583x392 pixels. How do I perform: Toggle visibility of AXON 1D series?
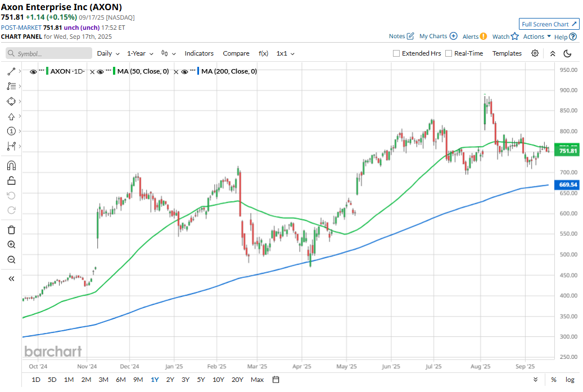[x=33, y=72]
